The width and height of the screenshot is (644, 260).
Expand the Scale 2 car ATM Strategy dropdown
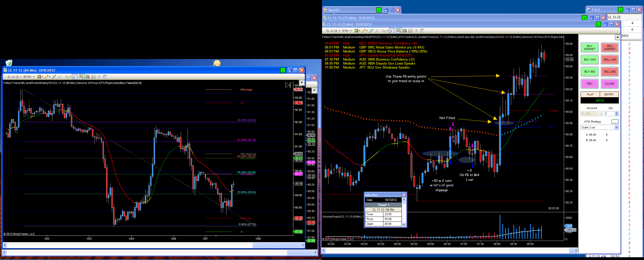(x=617, y=127)
